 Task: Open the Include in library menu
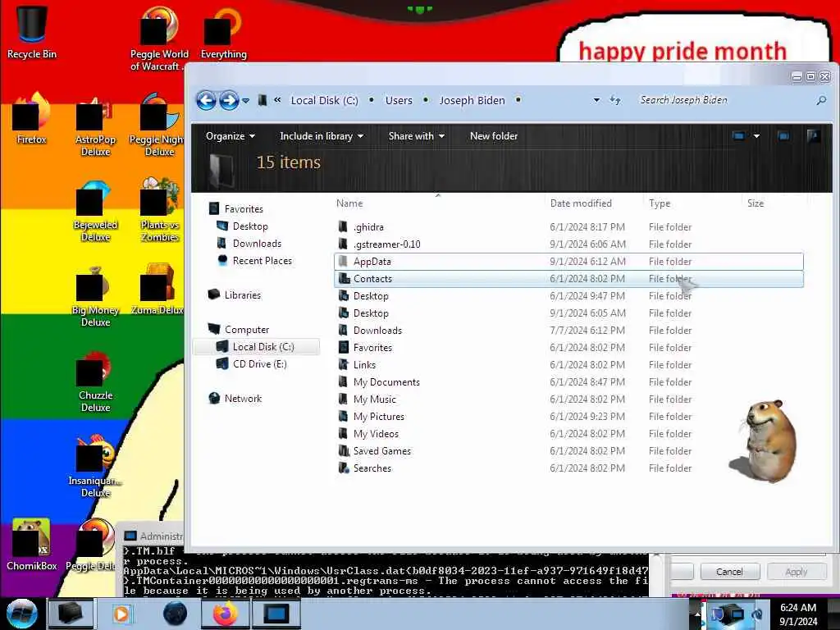click(x=322, y=136)
